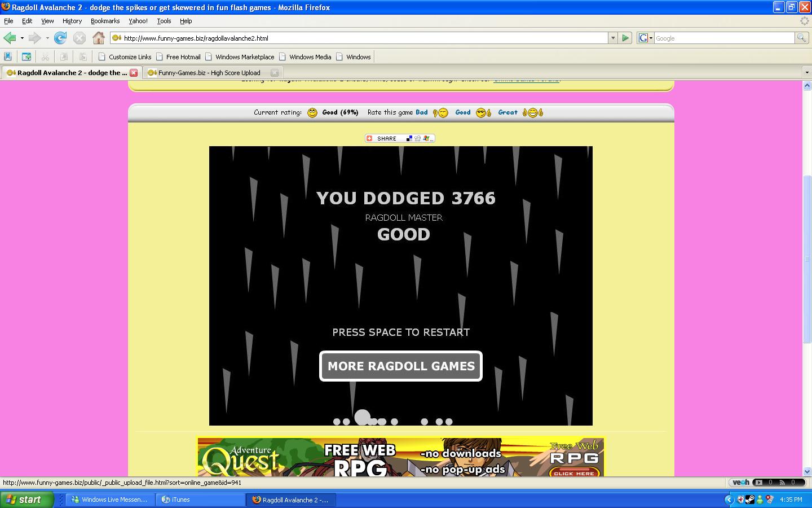Open the Forward history dropdown arrow

[47, 38]
